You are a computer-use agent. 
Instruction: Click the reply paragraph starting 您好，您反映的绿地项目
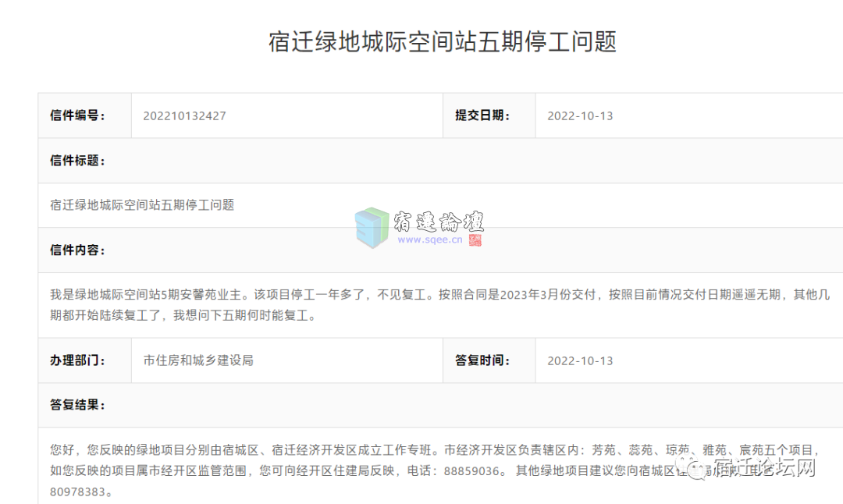point(436,470)
